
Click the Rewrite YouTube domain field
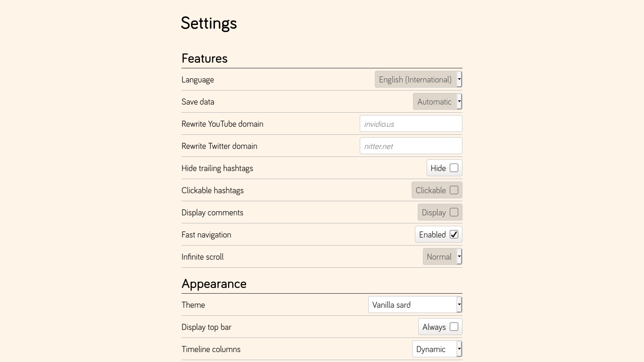point(411,124)
